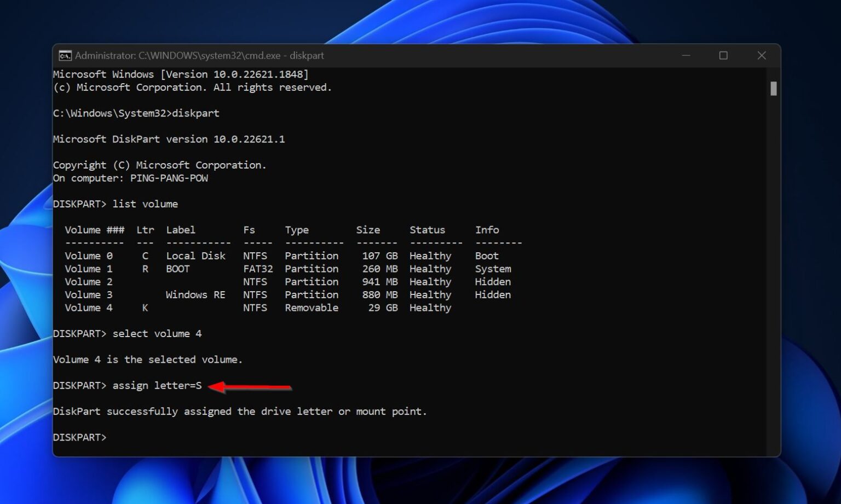The height and width of the screenshot is (504, 841).
Task: Click the red arrow annotation
Action: pos(250,387)
